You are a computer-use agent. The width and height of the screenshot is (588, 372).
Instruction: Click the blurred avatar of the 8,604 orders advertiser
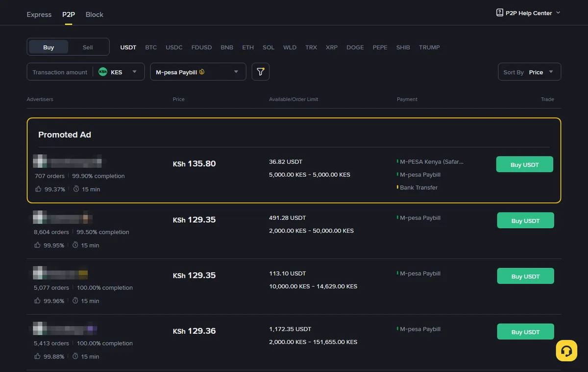point(40,217)
